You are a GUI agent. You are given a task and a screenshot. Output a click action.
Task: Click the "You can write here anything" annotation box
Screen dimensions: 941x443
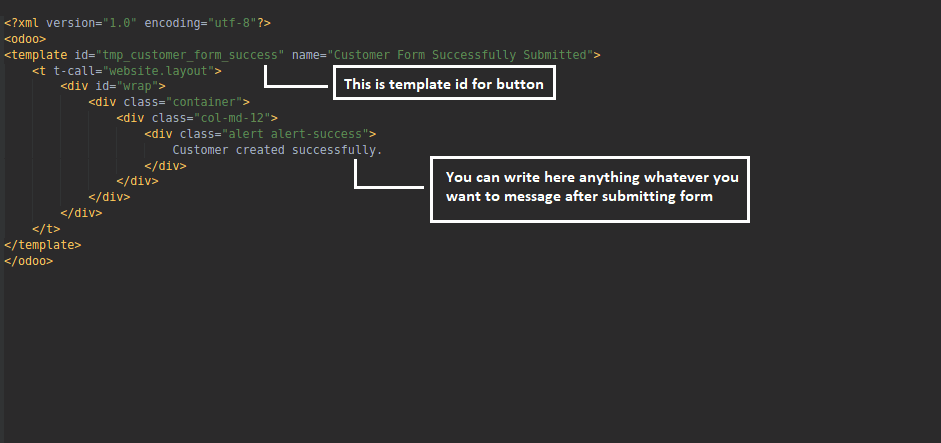590,190
